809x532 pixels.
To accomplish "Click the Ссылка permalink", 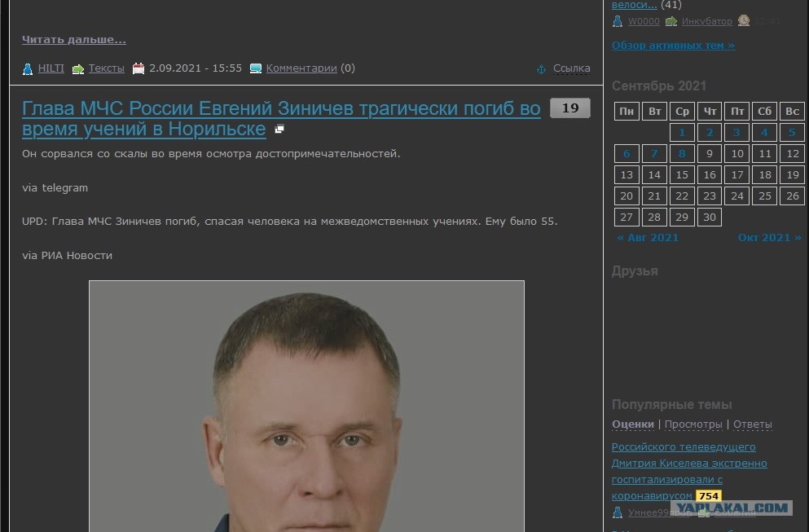I will (572, 68).
